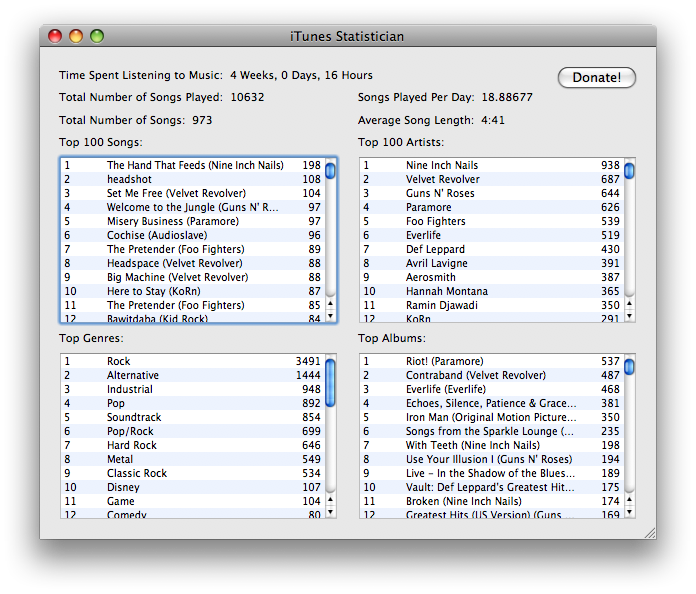Screen dimensions: 696x594
Task: Select artist 'Paramore' in artists list
Action: click(492, 207)
